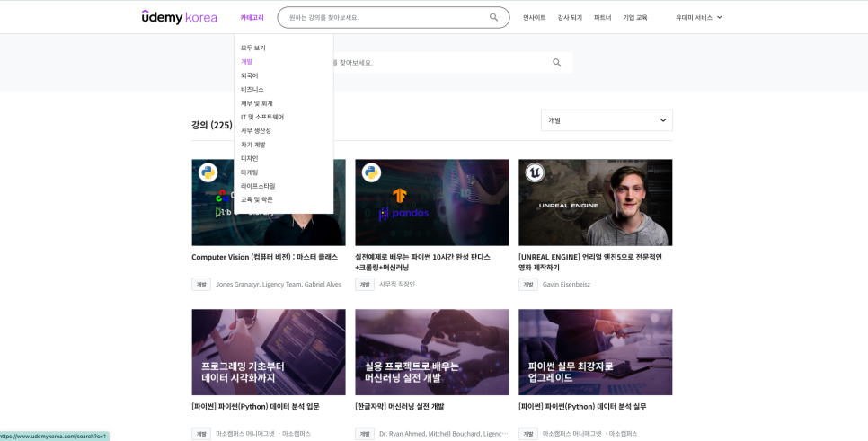
Task: Select 모두 보기 from category menu
Action: tap(253, 49)
